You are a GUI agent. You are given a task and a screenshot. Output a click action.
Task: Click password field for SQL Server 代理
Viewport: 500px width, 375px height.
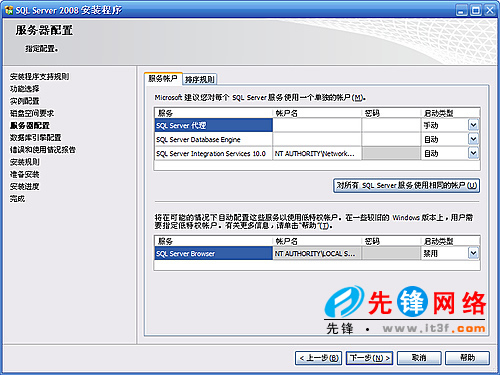click(x=391, y=125)
